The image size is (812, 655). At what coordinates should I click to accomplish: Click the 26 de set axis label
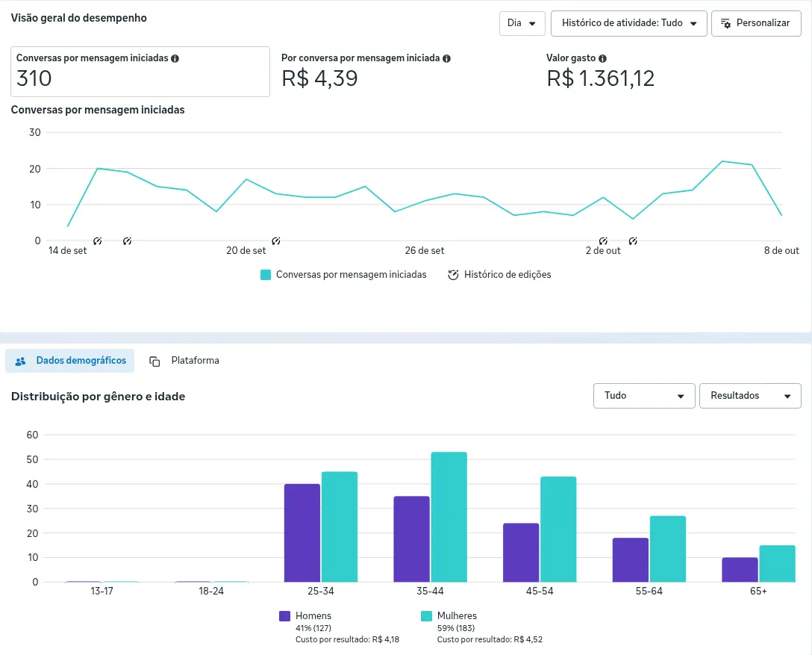425,251
